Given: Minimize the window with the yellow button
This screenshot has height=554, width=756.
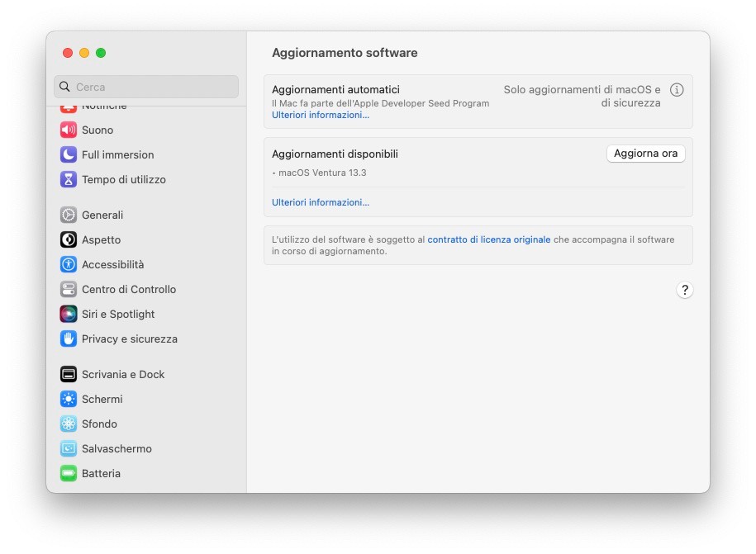Looking at the screenshot, I should (84, 53).
